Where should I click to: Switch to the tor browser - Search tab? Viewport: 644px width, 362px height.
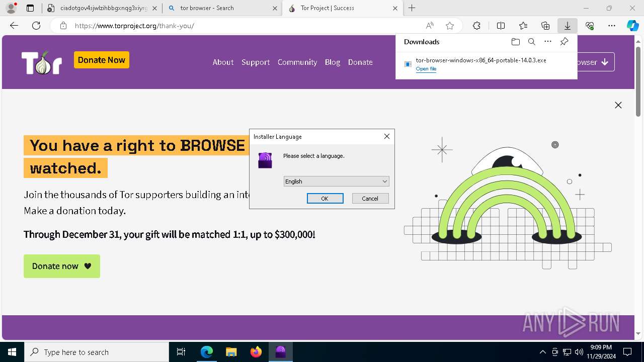[221, 8]
